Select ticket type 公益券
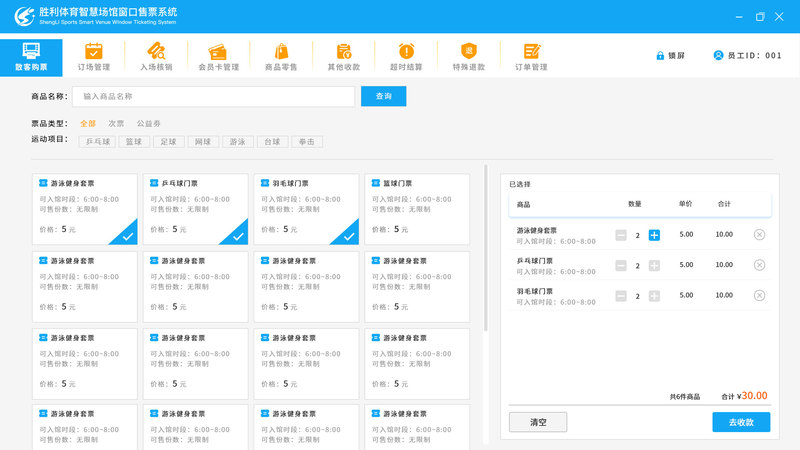The height and width of the screenshot is (450, 800). click(148, 123)
